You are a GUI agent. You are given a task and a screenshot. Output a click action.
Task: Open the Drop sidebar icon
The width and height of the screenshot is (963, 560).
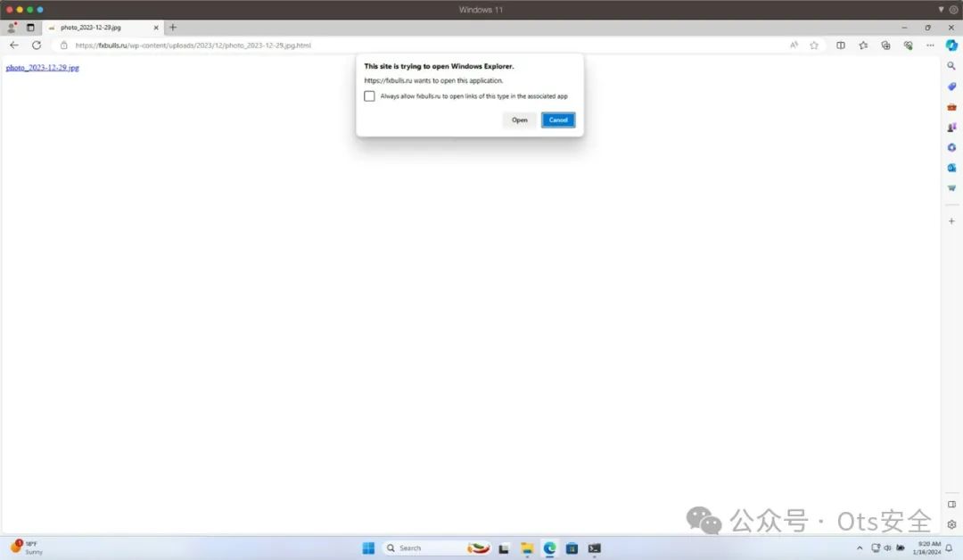tap(951, 188)
